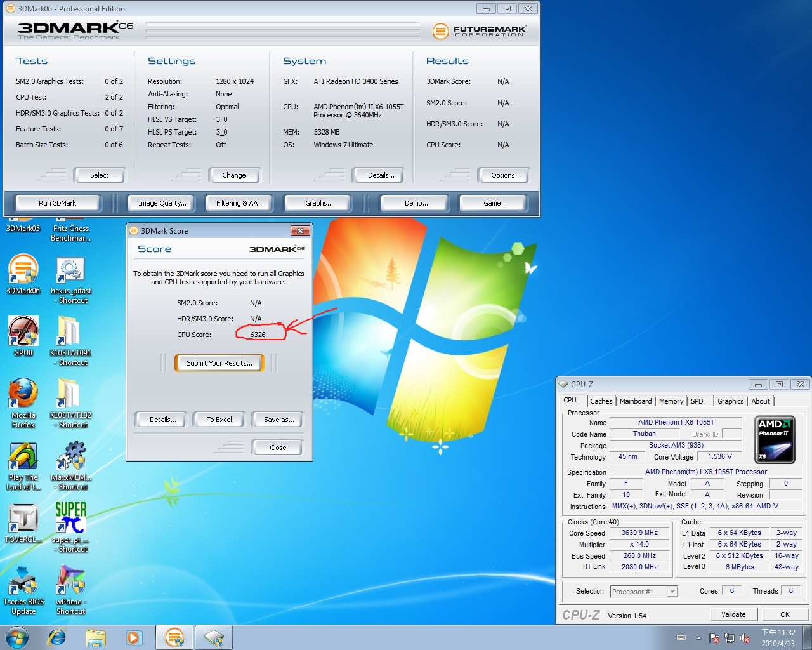This screenshot has height=650, width=812.
Task: Click the Core Speed 3639.9 MHz field
Action: 639,533
